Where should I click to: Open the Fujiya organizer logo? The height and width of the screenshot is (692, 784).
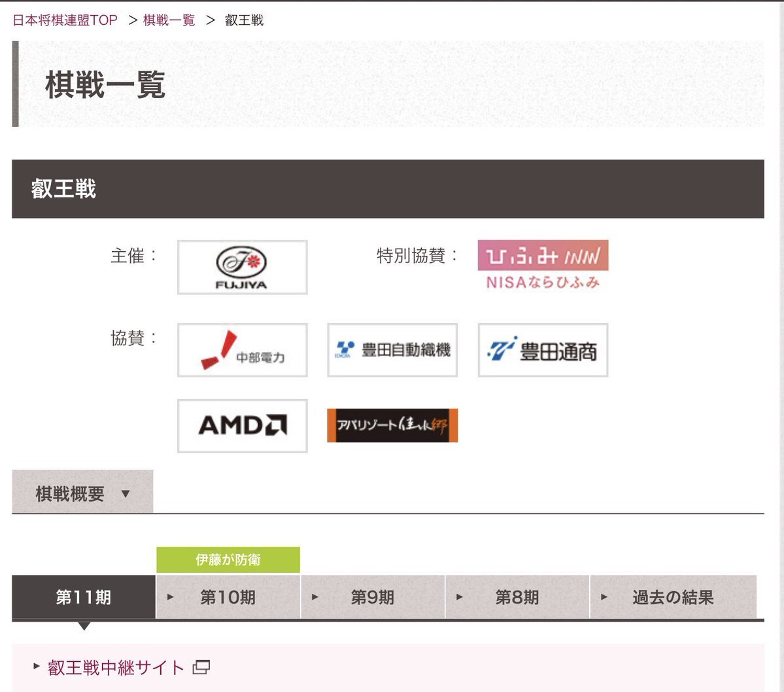242,267
